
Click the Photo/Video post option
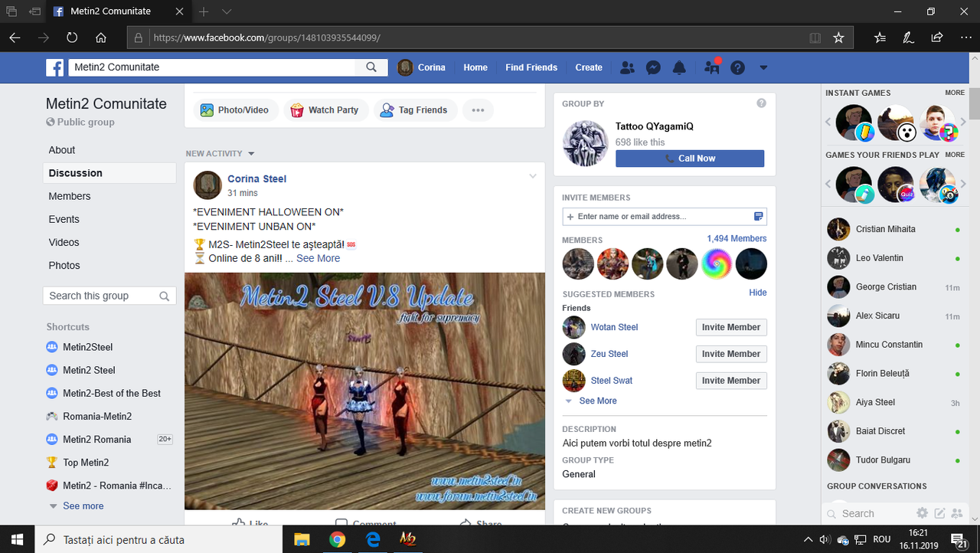234,110
